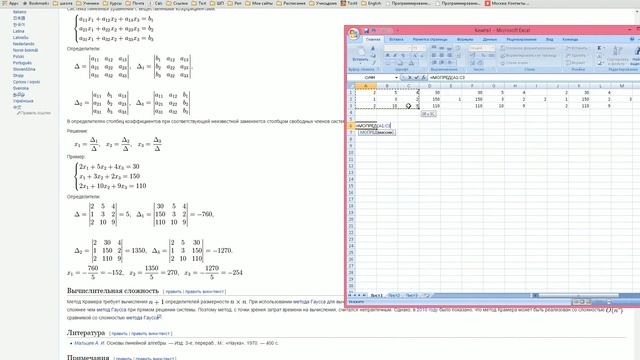Open the Latina language link in browser sidebar
Viewport: 640px width, 360px height.
coord(18,31)
